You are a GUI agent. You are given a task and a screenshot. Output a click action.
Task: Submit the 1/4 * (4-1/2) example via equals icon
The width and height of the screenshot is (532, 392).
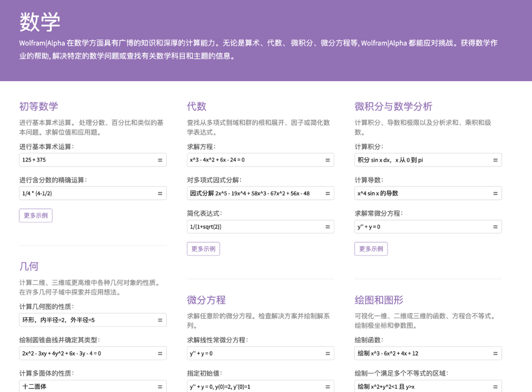[160, 194]
